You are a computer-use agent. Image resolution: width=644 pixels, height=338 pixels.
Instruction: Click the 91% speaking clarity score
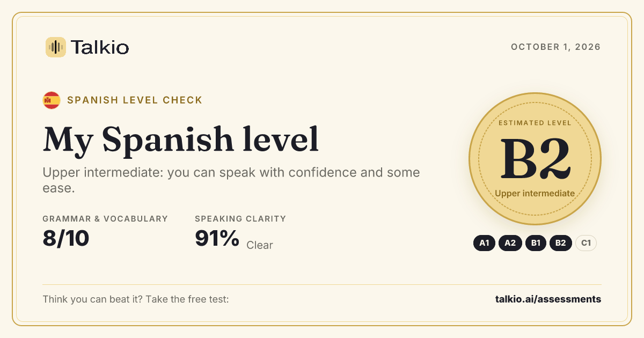[x=217, y=238]
